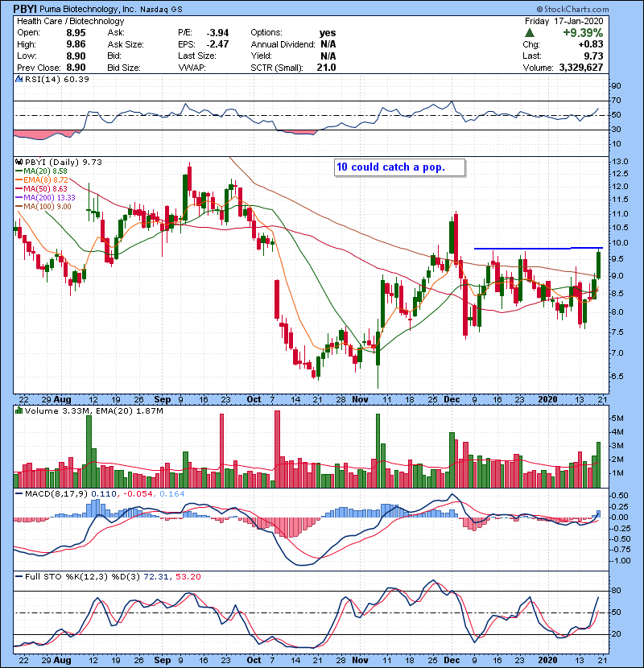Click the EPS value -2.47
Image resolution: width=644 pixels, height=668 pixels.
(218, 44)
